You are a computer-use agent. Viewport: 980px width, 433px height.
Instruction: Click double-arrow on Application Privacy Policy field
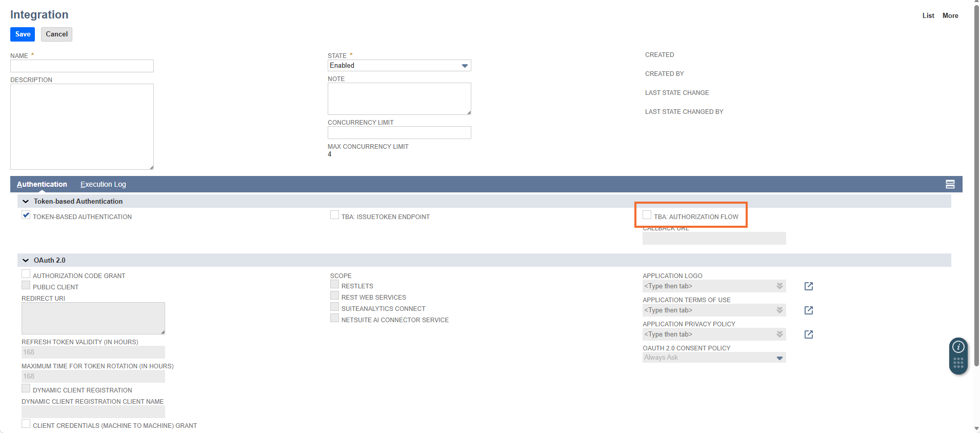pyautogui.click(x=779, y=334)
